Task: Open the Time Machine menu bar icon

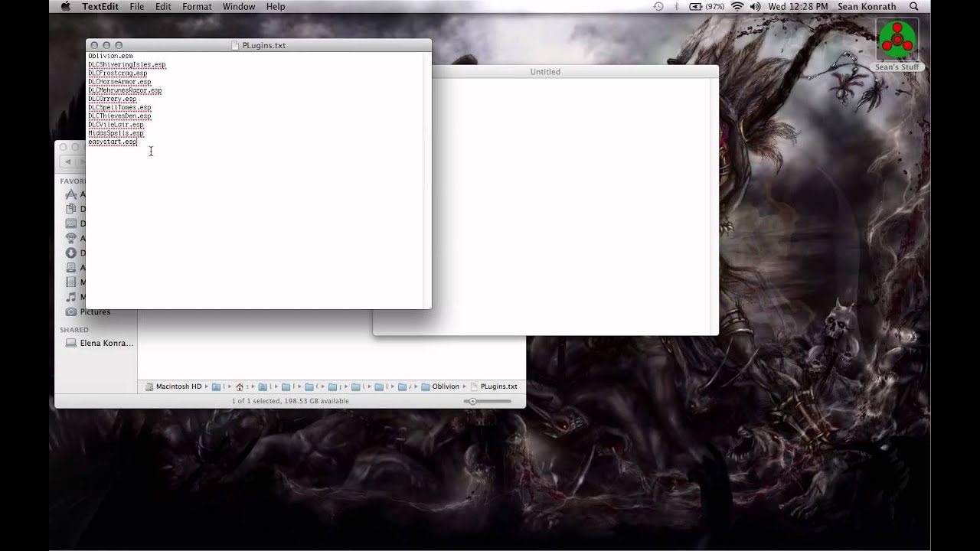Action: [x=658, y=6]
